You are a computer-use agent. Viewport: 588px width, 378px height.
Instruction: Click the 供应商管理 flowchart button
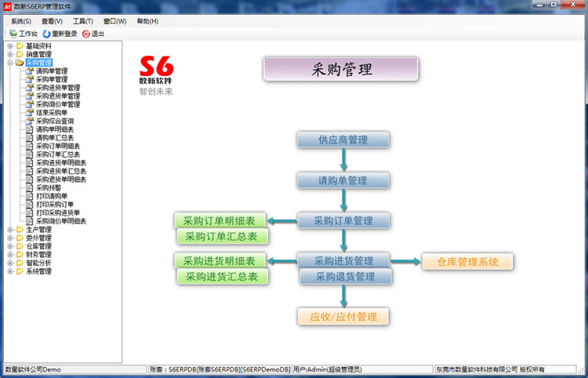pos(343,140)
